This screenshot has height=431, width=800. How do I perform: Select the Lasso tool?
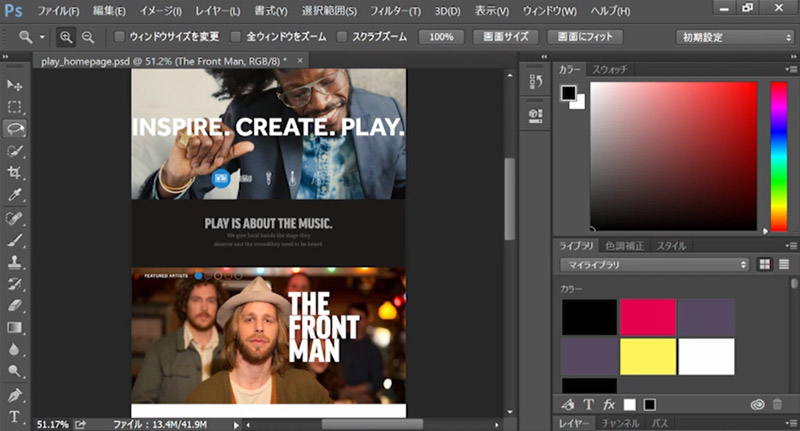(x=14, y=129)
